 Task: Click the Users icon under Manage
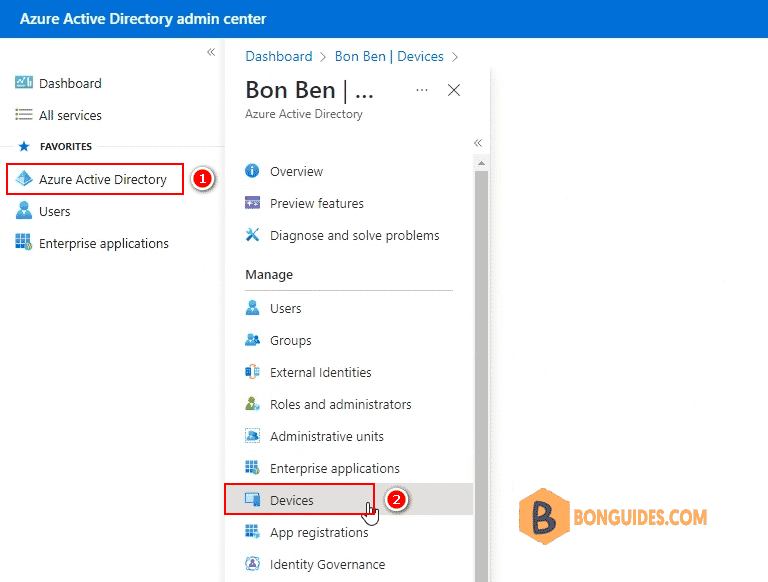[x=252, y=308]
